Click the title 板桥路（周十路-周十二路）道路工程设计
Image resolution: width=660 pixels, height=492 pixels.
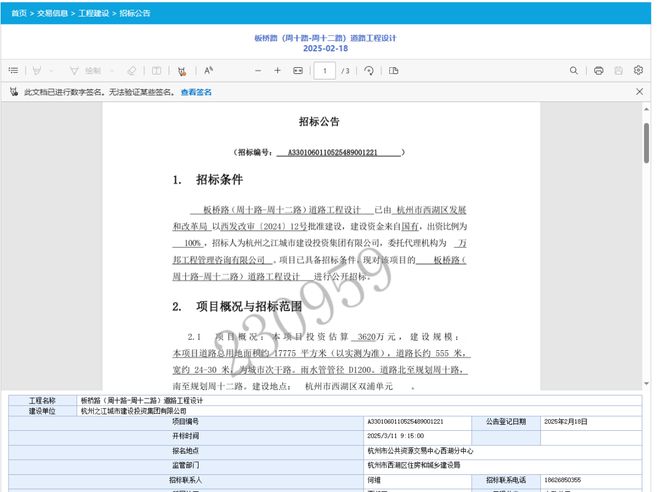(x=325, y=38)
